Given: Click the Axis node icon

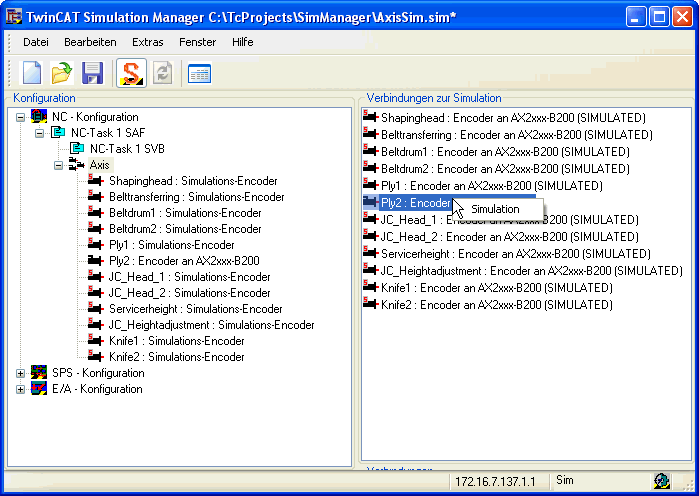Looking at the screenshot, I should pos(76,164).
